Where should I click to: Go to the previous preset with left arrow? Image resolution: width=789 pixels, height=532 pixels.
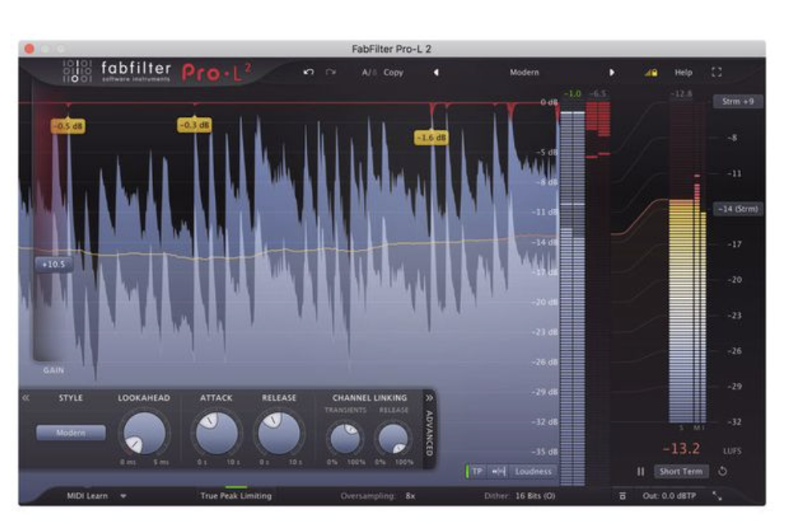pyautogui.click(x=435, y=72)
